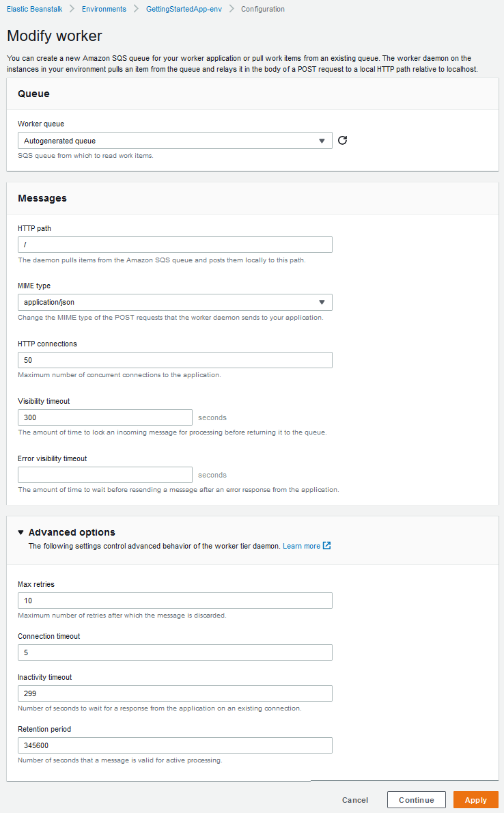Select the Inactivity timeout field
The width and height of the screenshot is (504, 813).
pyautogui.click(x=175, y=693)
